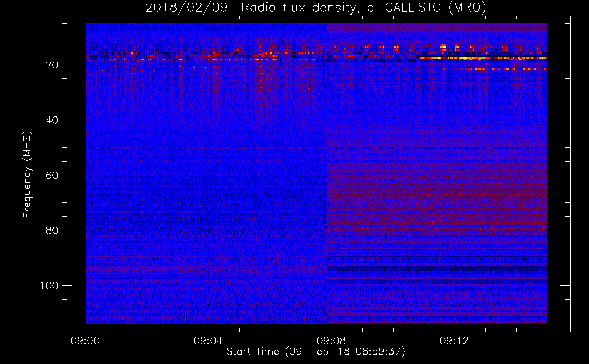Viewport: 589px width, 364px height.
Task: Click the 09:12 time axis tick label
Action: coord(455,341)
